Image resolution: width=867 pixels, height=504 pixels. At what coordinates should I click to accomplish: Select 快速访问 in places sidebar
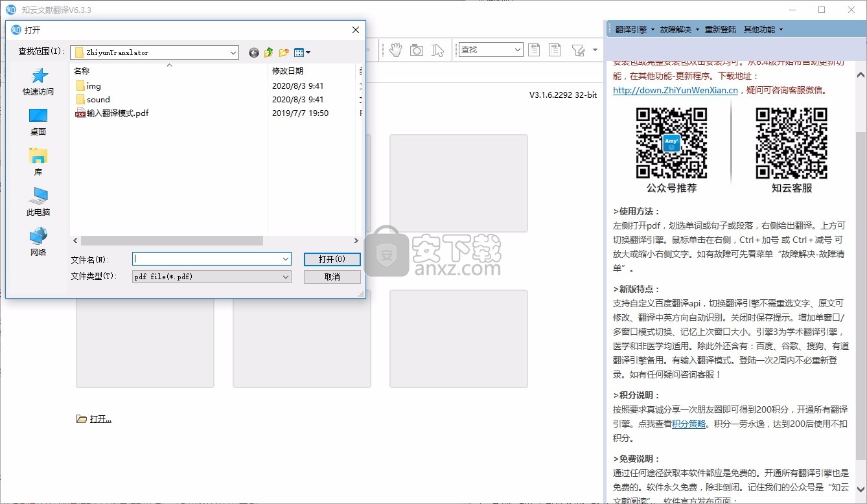tap(38, 82)
